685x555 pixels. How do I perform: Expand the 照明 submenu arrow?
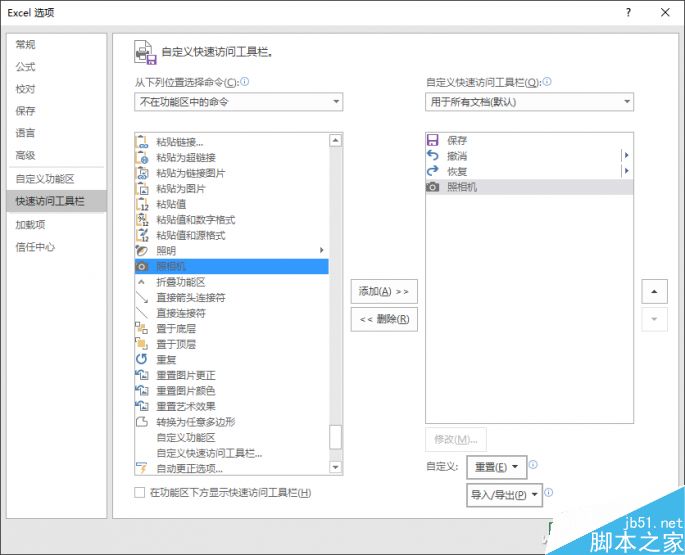click(322, 250)
